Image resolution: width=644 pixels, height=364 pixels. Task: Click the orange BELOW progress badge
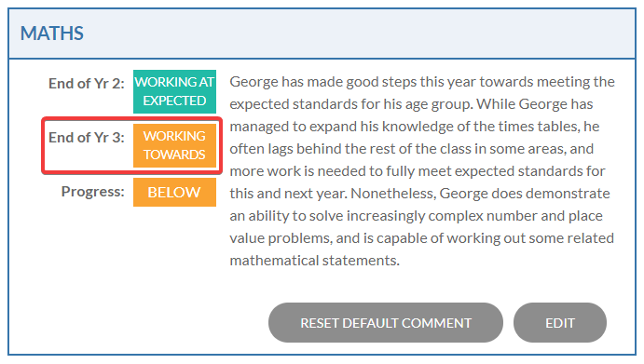pos(174,192)
